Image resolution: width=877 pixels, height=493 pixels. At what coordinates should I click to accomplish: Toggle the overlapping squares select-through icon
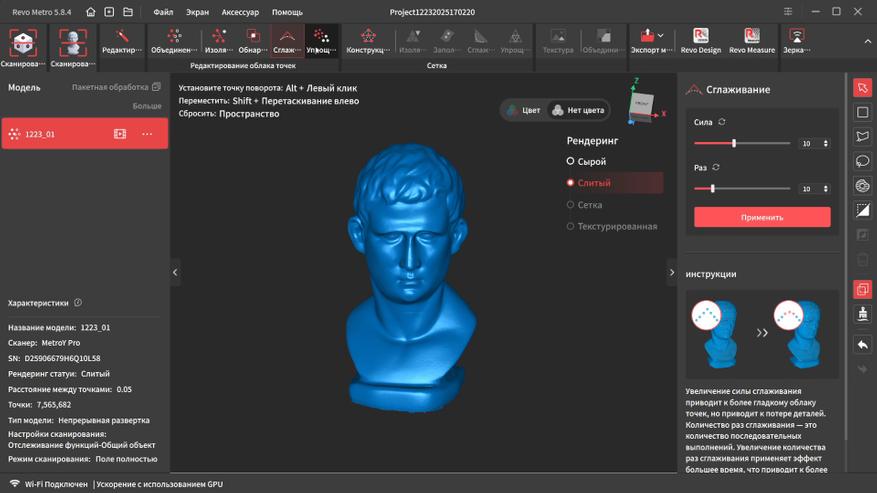tap(862, 289)
